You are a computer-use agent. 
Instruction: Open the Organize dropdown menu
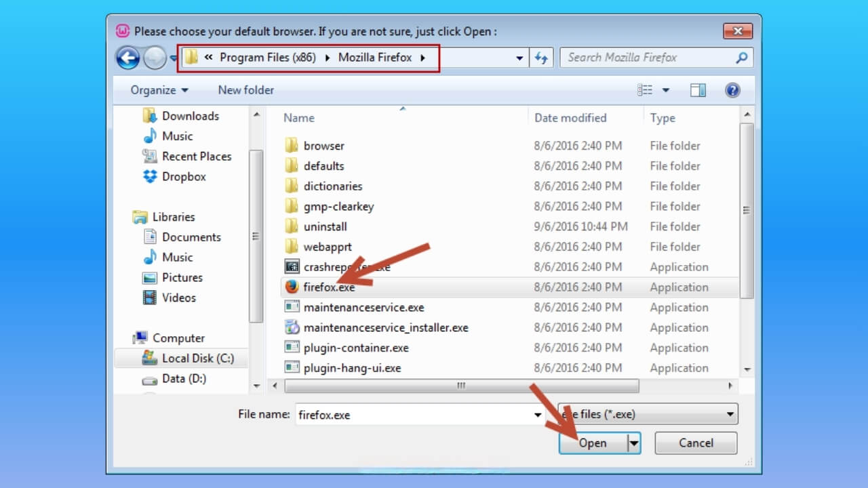click(159, 90)
